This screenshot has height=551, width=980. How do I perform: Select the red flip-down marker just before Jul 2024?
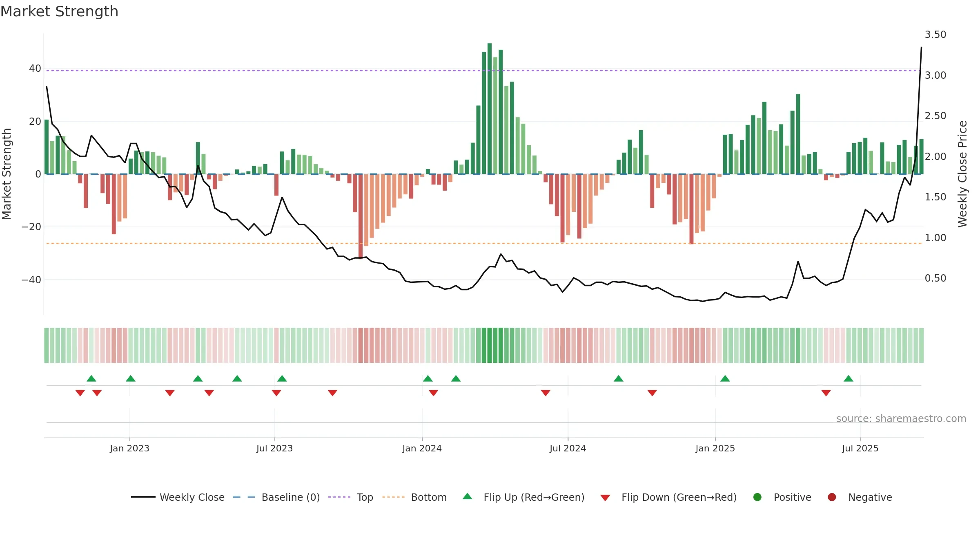point(546,393)
